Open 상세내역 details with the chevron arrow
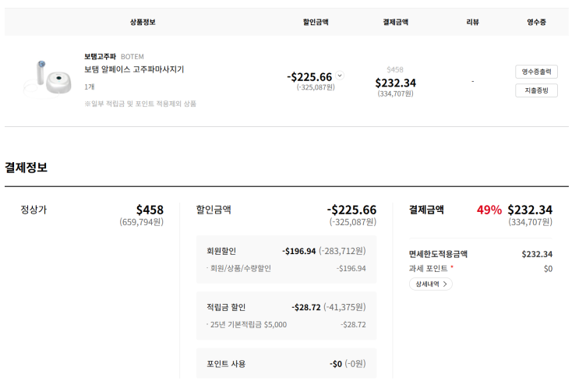Screen dimensions: 579x392 pyautogui.click(x=431, y=284)
